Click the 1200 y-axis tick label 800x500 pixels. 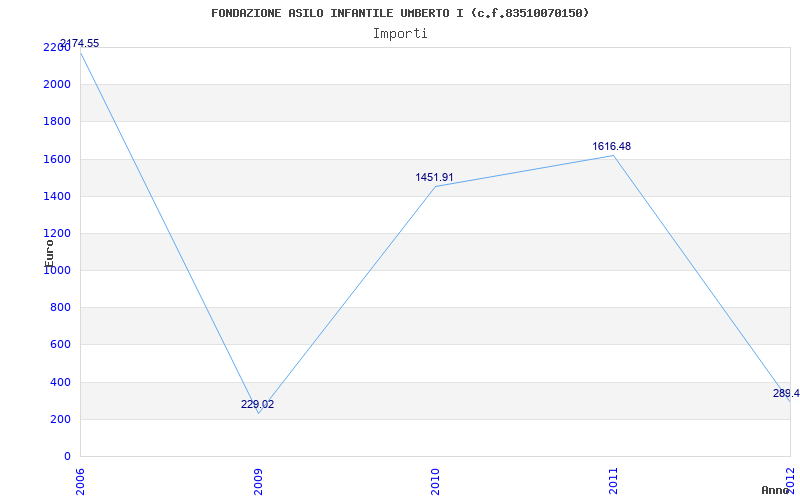pyautogui.click(x=56, y=234)
